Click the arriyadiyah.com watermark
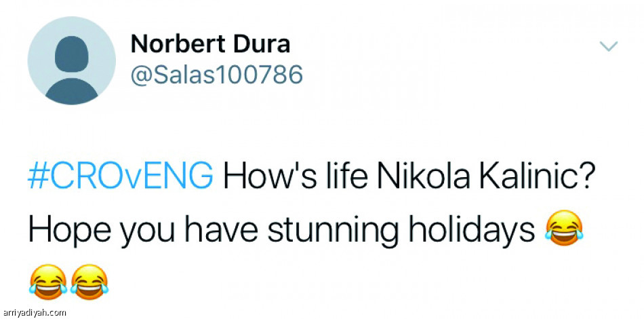 [34, 312]
